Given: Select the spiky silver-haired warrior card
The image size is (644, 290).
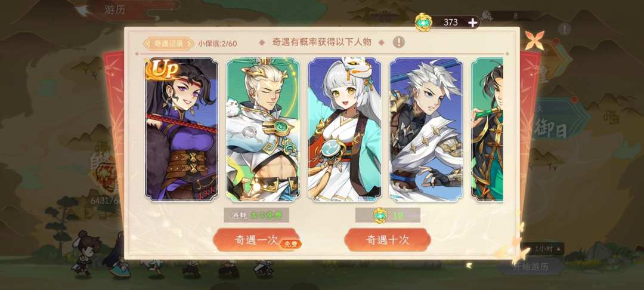Looking at the screenshot, I should point(426,129).
